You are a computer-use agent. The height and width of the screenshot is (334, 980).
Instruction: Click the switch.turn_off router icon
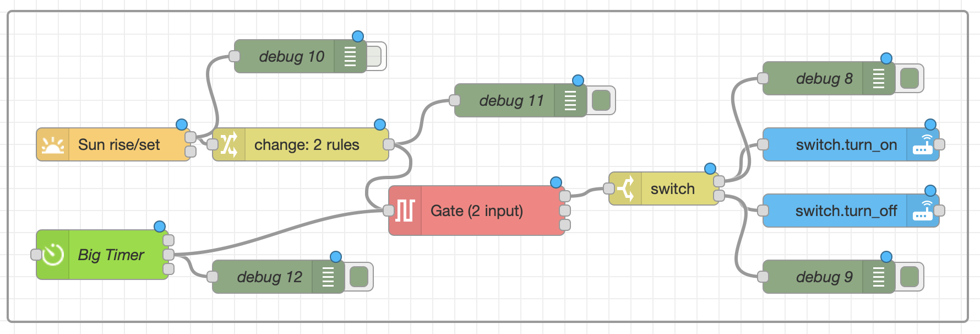(923, 211)
